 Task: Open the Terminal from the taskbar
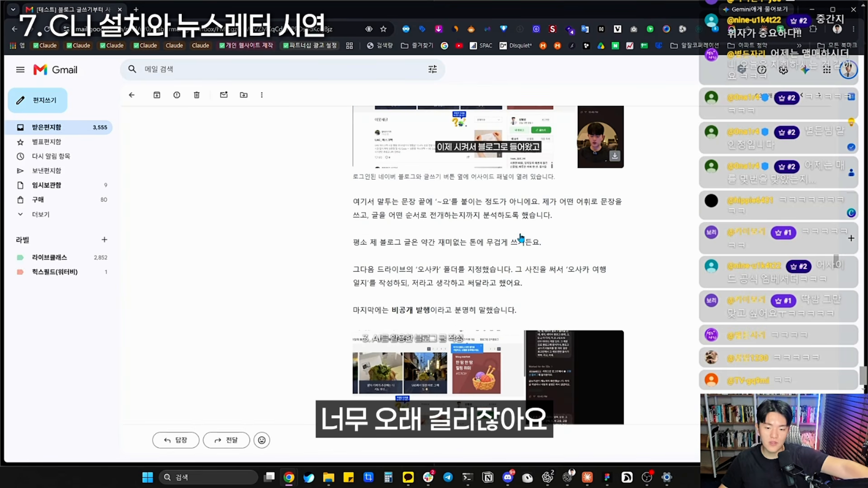point(467,477)
